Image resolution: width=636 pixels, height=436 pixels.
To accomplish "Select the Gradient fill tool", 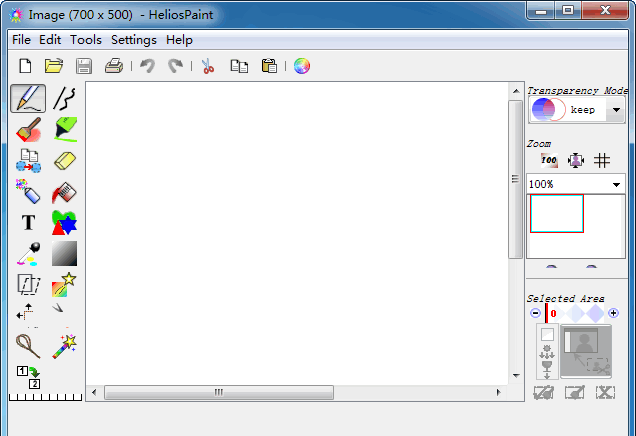I will click(x=65, y=253).
